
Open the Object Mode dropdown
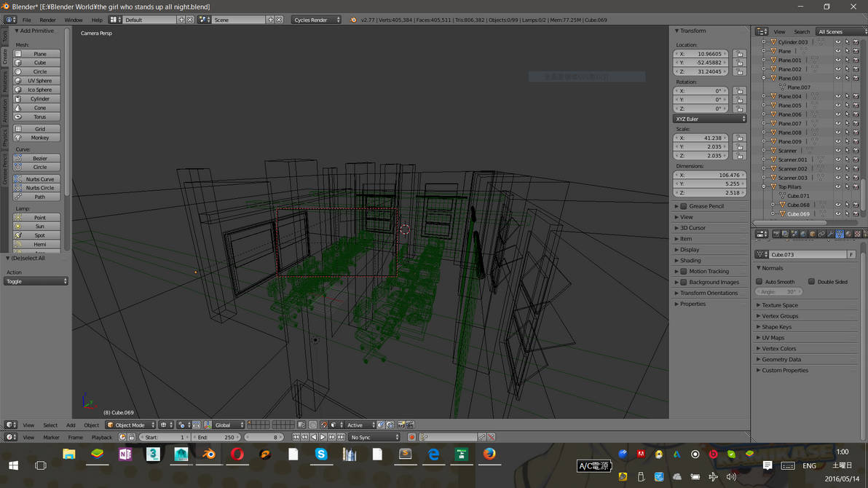click(x=130, y=425)
